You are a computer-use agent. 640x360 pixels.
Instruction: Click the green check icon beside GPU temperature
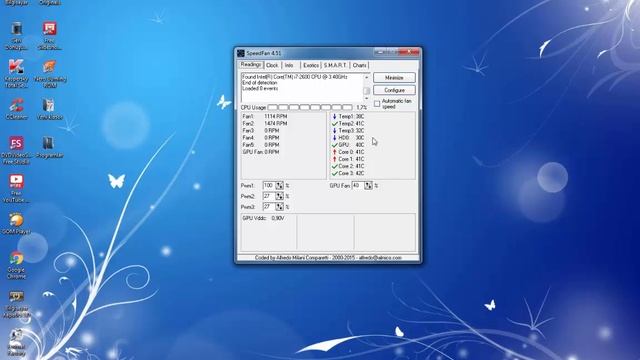(335, 145)
